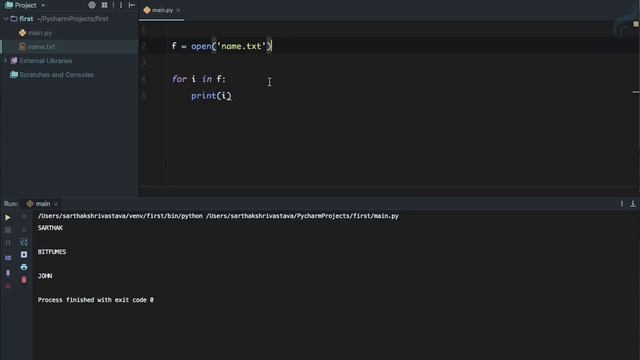Click the 'name.txt' string in code

[x=241, y=46]
